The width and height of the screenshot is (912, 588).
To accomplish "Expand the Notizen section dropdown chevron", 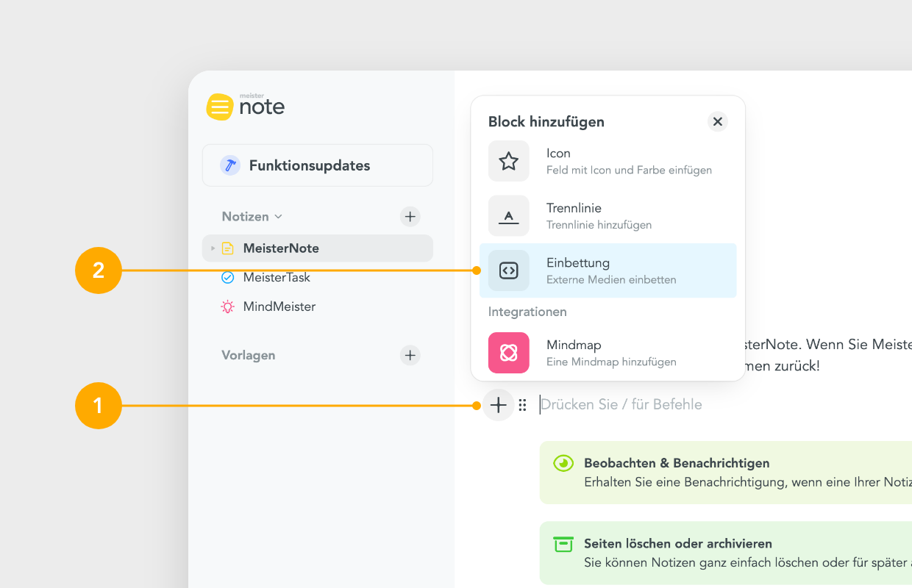I will (279, 217).
